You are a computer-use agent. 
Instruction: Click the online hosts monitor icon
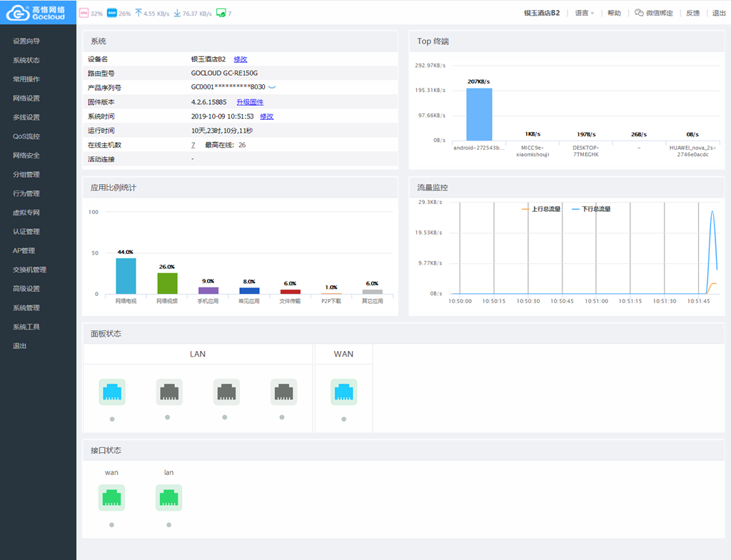point(221,13)
